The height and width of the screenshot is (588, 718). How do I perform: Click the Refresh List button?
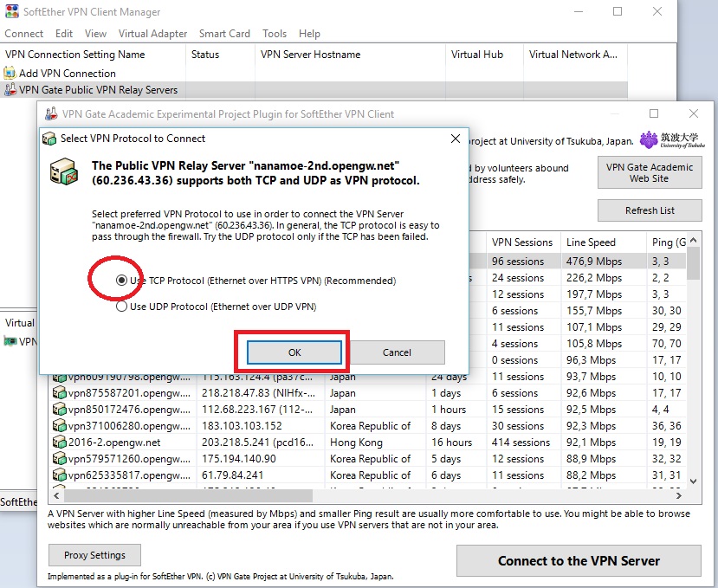[649, 210]
